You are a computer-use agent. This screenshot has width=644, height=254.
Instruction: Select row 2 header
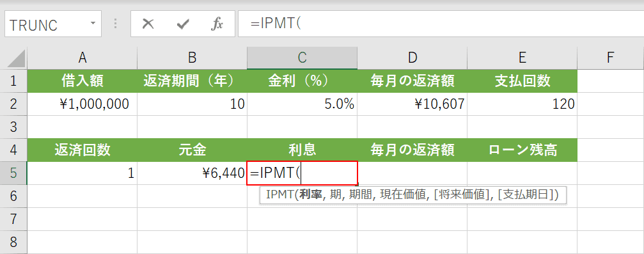point(13,104)
